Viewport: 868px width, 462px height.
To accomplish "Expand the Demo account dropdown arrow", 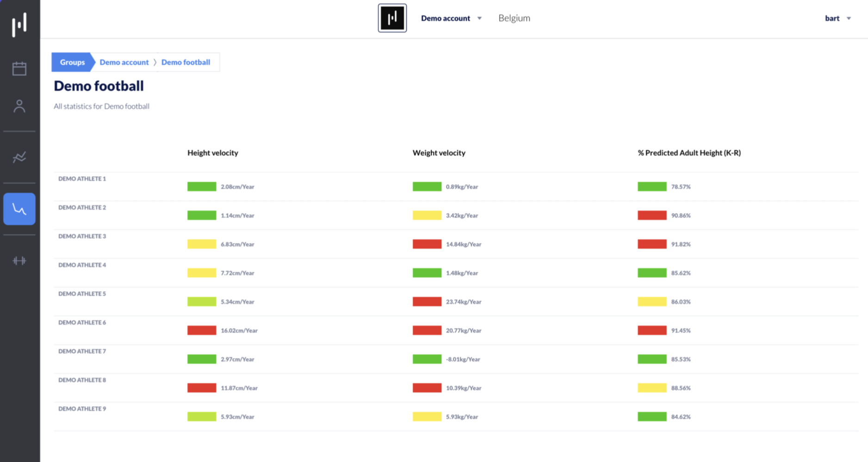I will (479, 19).
